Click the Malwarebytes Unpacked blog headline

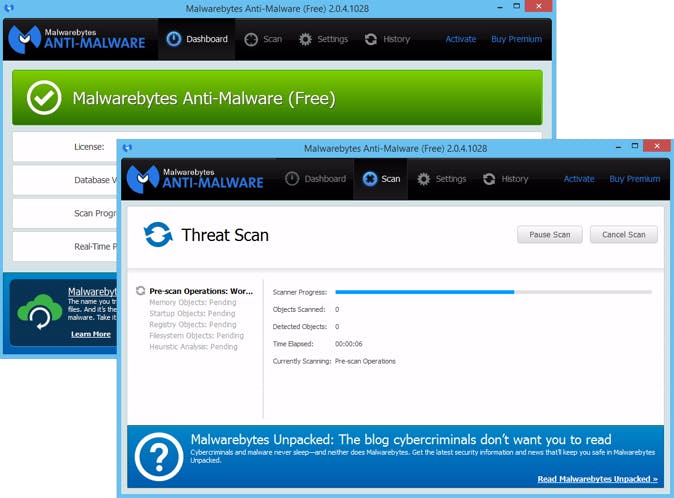[x=401, y=440]
